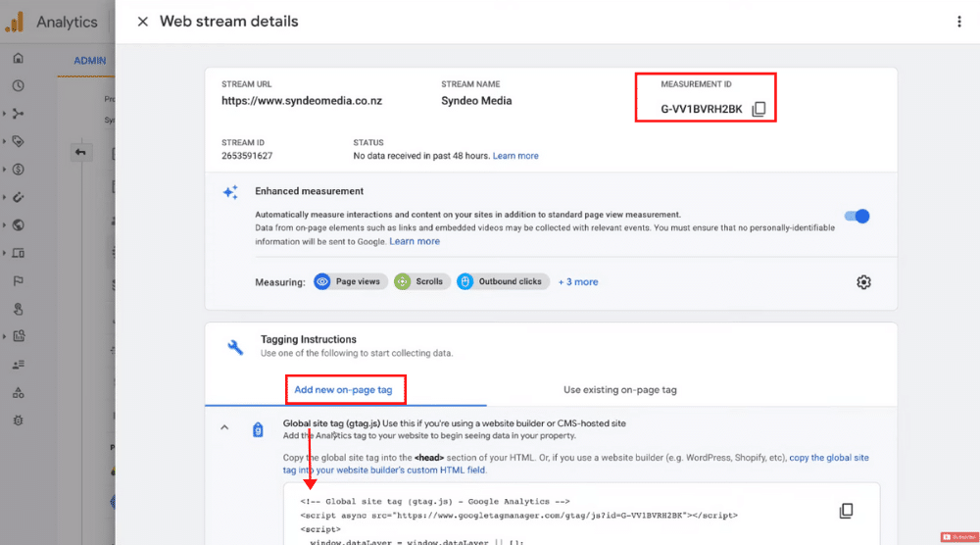Screen dimensions: 980x545
Task: Click the Page views measuring chip
Action: (350, 282)
